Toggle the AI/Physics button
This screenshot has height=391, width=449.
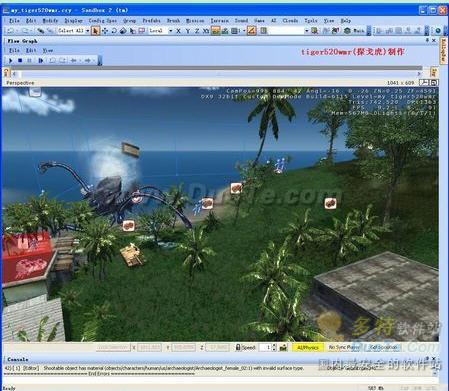(x=308, y=347)
